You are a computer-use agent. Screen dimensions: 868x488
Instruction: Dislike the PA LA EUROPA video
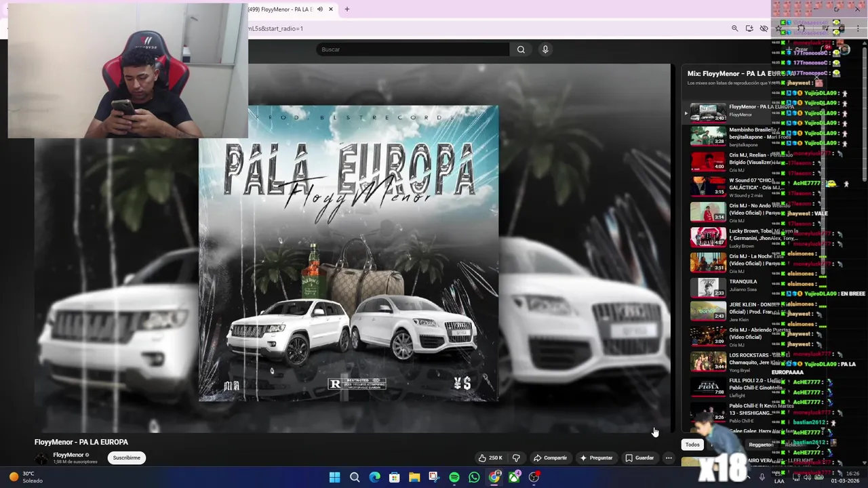[x=516, y=458]
